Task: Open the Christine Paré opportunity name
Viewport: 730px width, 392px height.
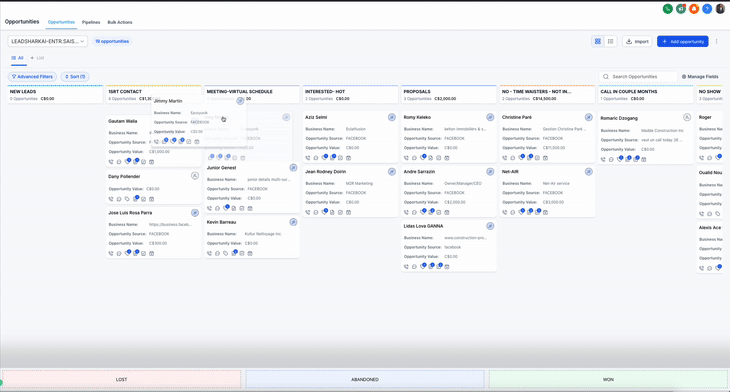Action: pyautogui.click(x=517, y=117)
